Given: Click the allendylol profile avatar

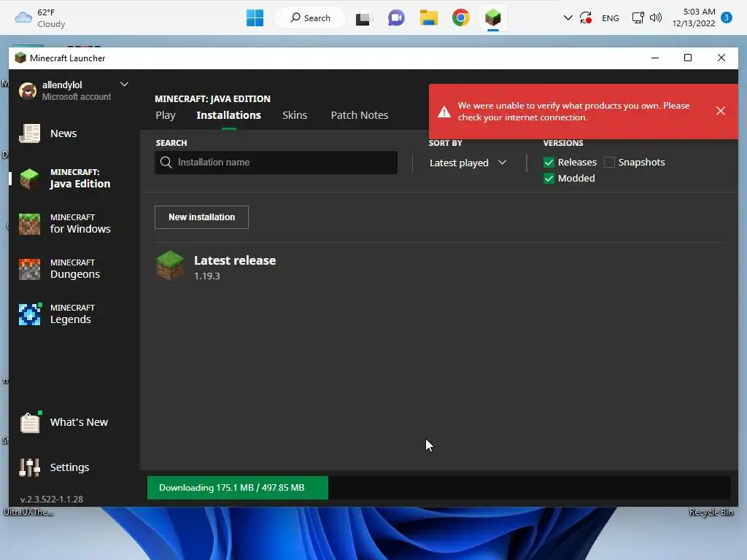Looking at the screenshot, I should [x=28, y=90].
